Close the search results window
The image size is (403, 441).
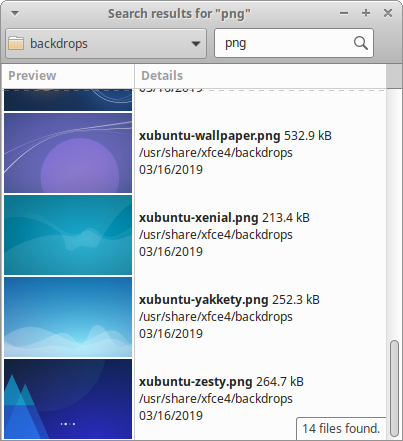[x=388, y=13]
